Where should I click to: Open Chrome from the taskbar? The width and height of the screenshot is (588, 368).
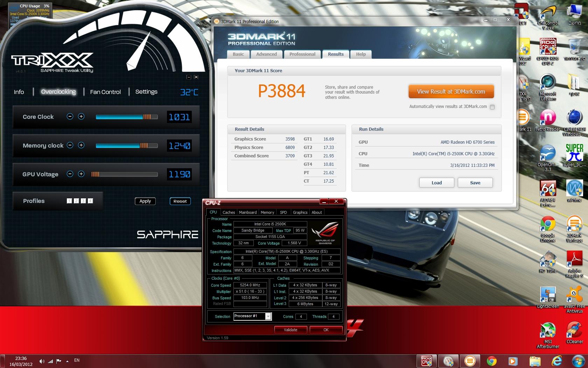pyautogui.click(x=491, y=361)
